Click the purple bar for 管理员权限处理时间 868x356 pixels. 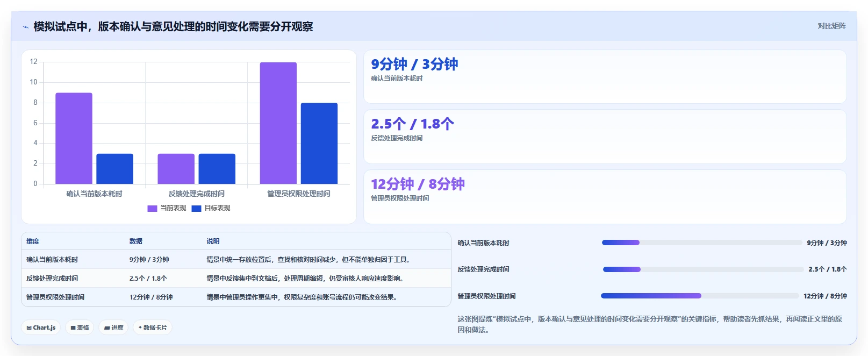(x=278, y=123)
